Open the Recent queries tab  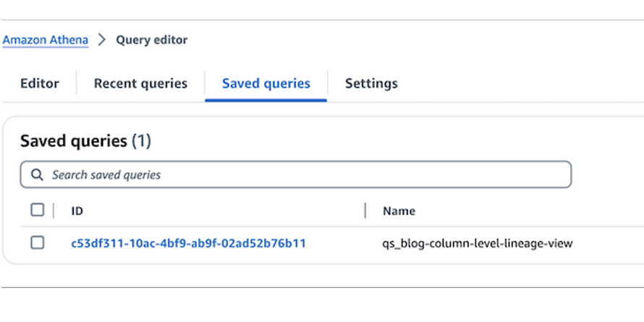[x=140, y=83]
